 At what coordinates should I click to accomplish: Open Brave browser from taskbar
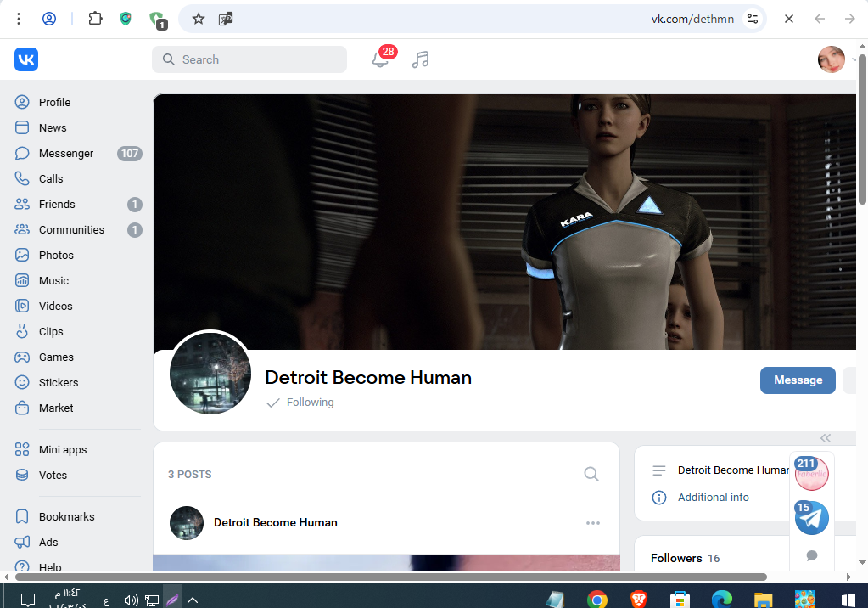(639, 600)
